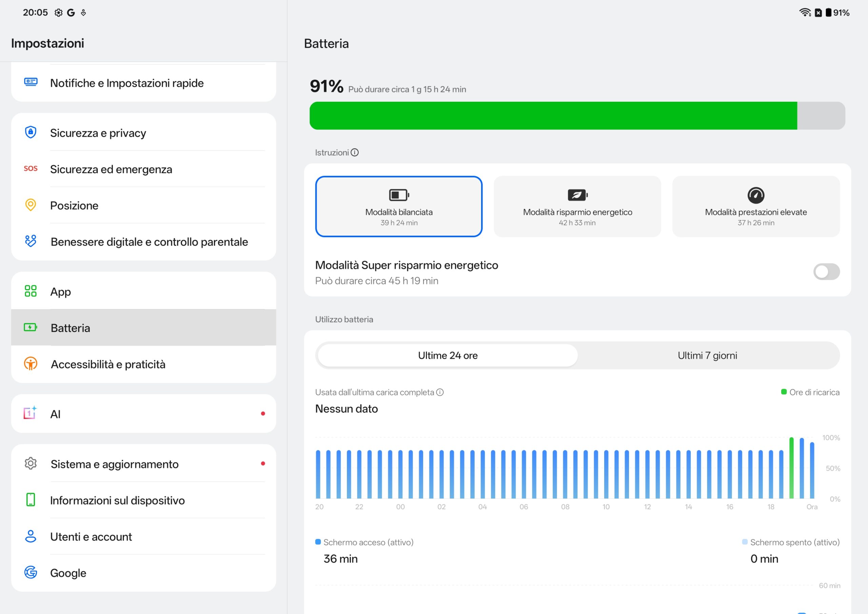This screenshot has height=614, width=868.
Task: Click the green charging bar in usage chart
Action: (x=791, y=468)
